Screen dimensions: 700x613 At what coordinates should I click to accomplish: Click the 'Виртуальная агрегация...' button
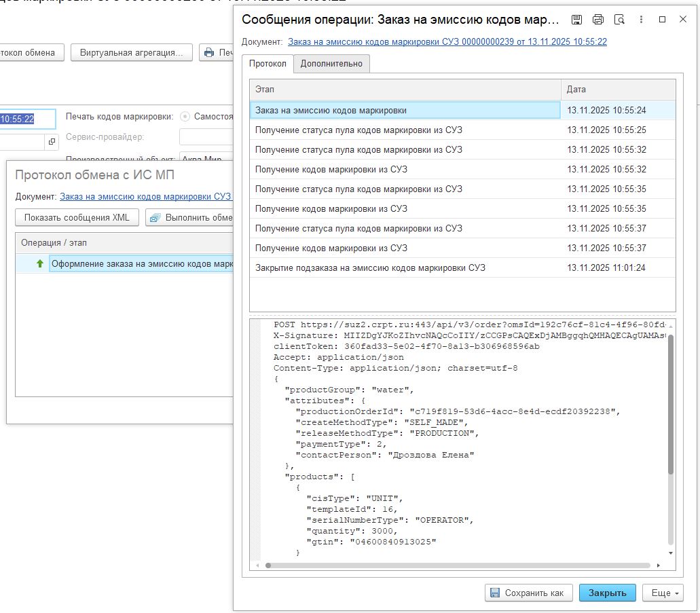coord(131,52)
